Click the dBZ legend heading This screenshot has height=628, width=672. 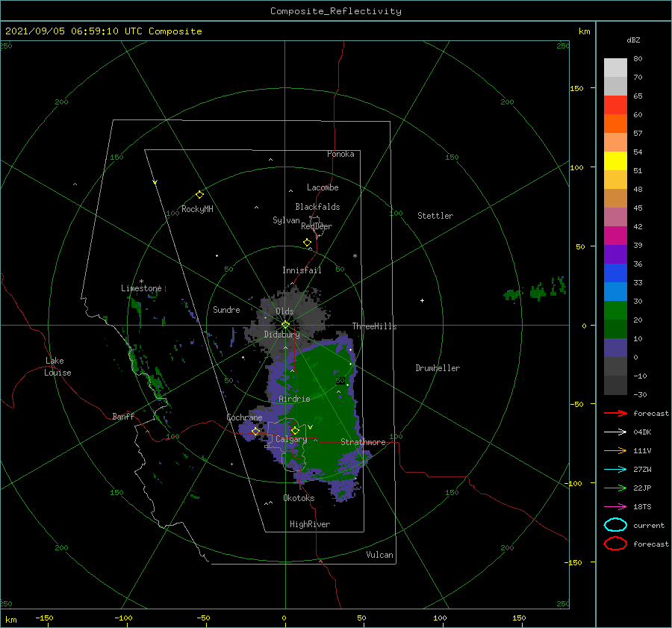point(633,40)
